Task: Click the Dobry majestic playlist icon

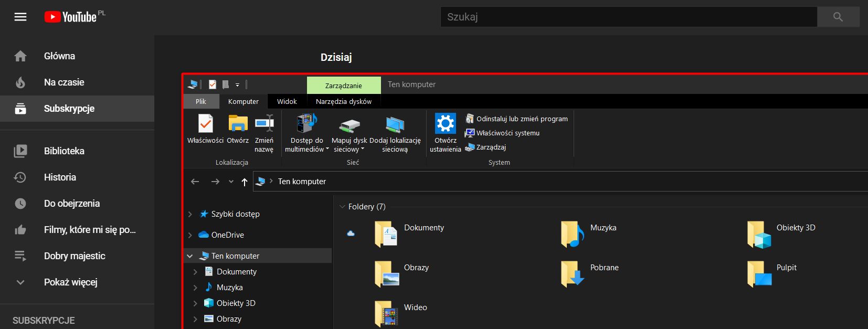Action: 20,256
